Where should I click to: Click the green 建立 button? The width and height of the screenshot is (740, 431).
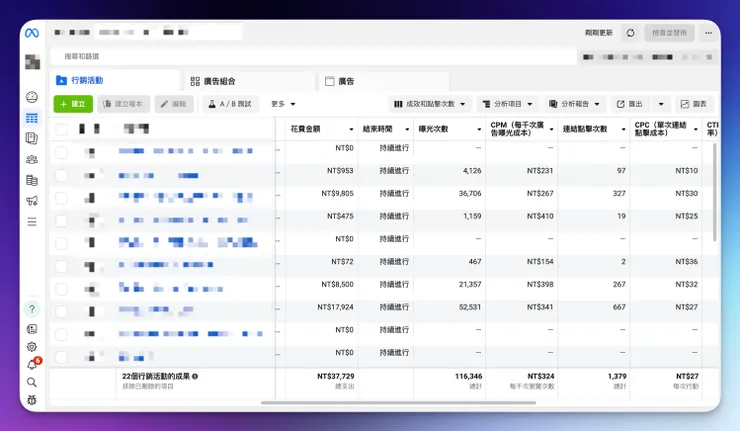point(73,104)
